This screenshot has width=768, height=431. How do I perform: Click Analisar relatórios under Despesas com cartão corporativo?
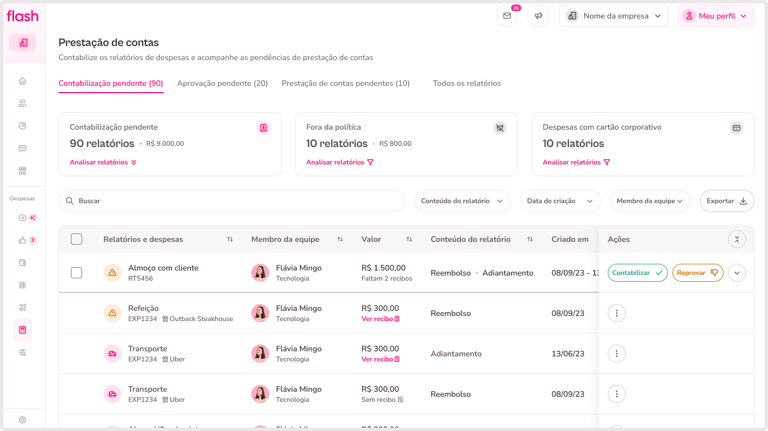point(576,162)
